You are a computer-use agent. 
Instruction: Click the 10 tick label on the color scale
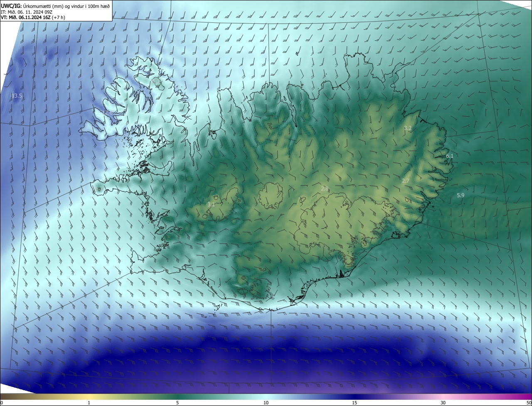(x=266, y=403)
